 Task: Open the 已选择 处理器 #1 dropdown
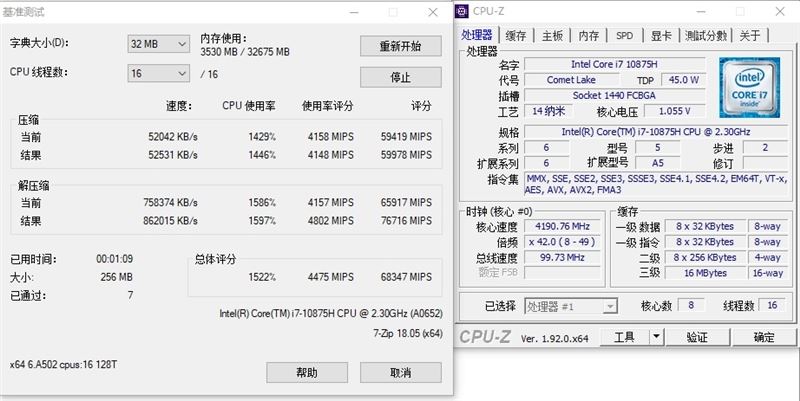(x=571, y=307)
